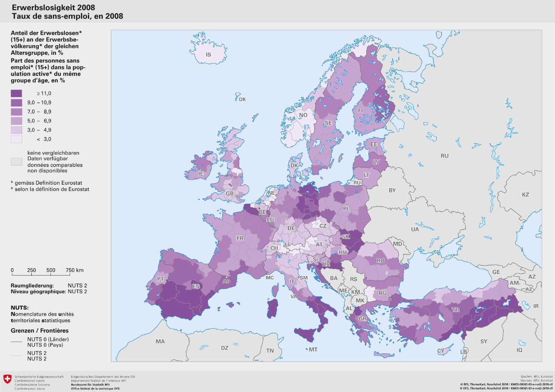
Task: Click the SI label on Slovenia
Action: [x=315, y=259]
